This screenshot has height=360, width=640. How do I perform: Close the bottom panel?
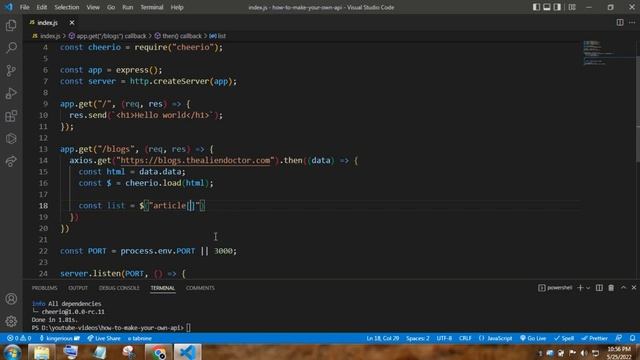pyautogui.click(x=633, y=288)
